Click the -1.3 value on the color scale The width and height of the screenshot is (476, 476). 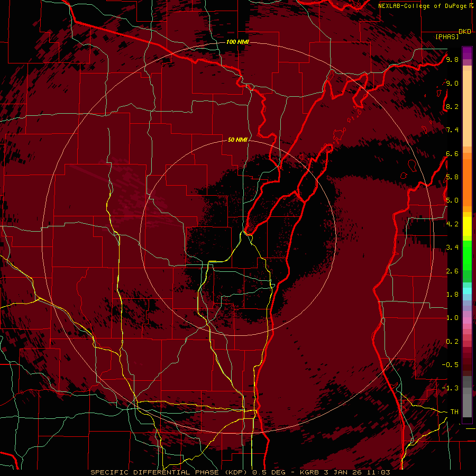click(451, 388)
